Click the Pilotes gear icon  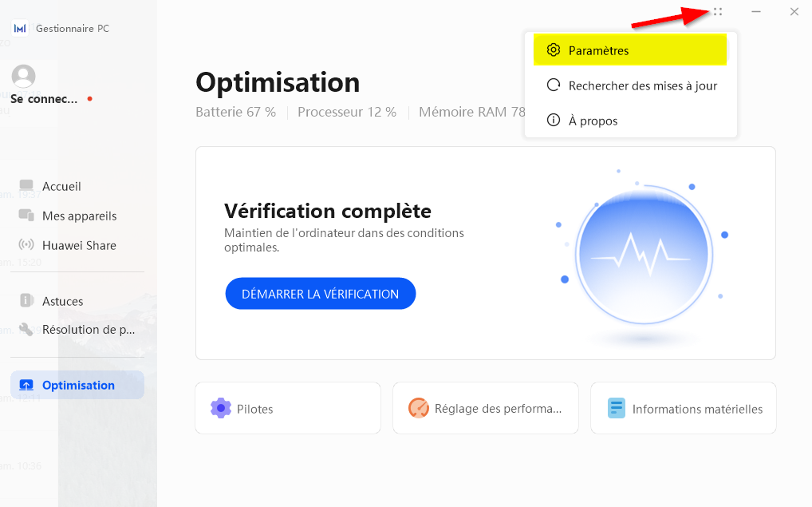pyautogui.click(x=221, y=408)
